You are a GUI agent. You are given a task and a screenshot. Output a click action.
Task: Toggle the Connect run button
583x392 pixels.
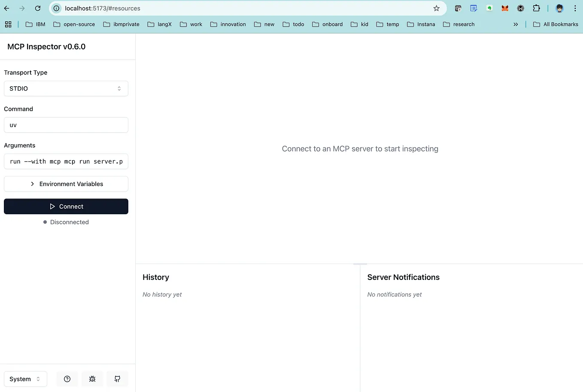point(66,207)
